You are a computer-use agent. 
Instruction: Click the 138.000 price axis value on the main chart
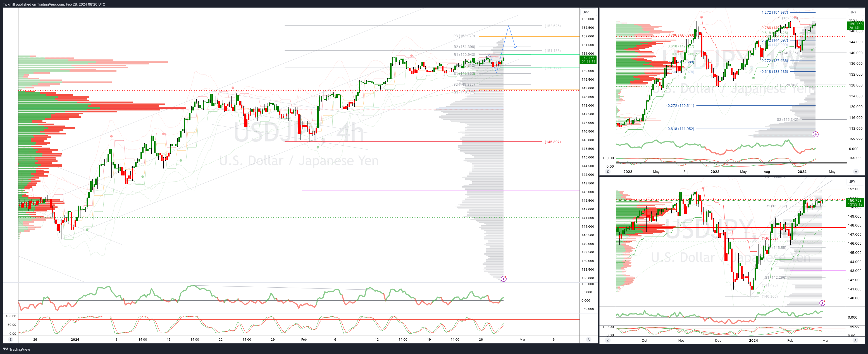pyautogui.click(x=588, y=278)
